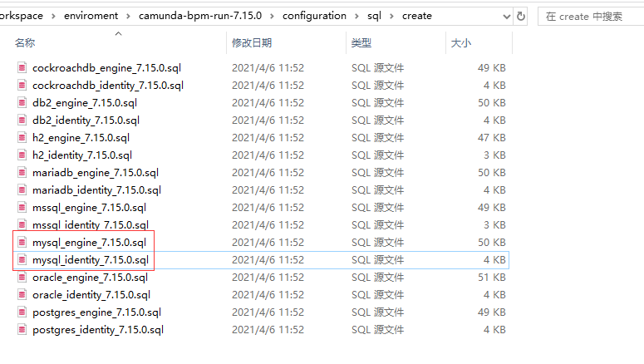The image size is (644, 364).
Task: Select file name h2_engine_7.15.0.sql
Action: [81, 138]
